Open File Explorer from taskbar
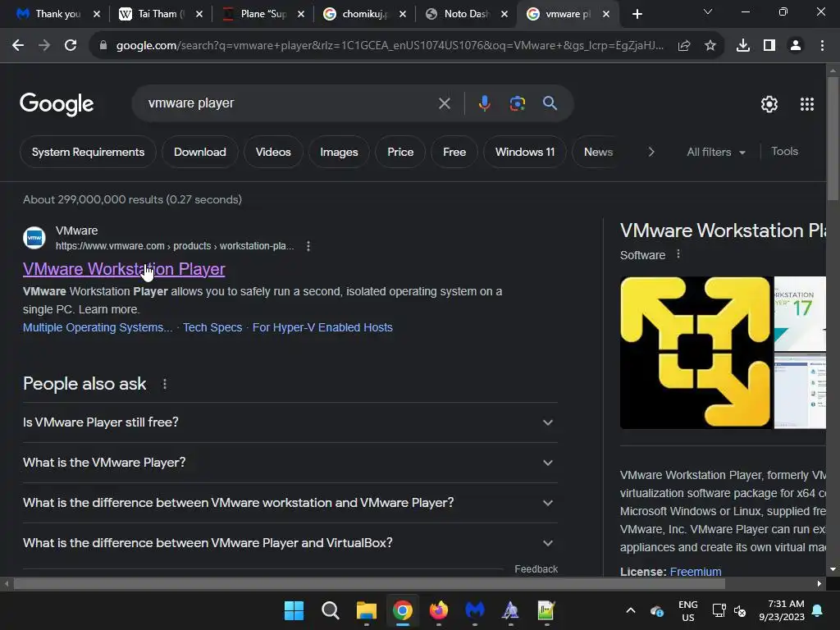Image resolution: width=840 pixels, height=630 pixels. 367,610
